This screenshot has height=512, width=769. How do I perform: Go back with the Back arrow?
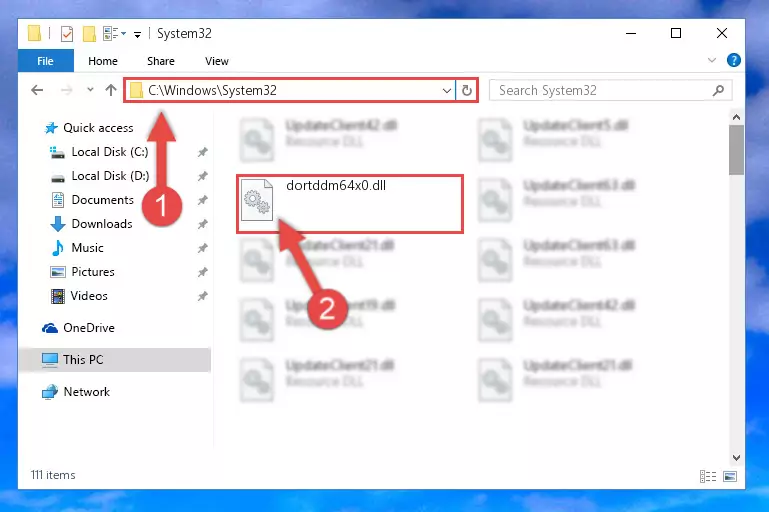click(x=37, y=90)
